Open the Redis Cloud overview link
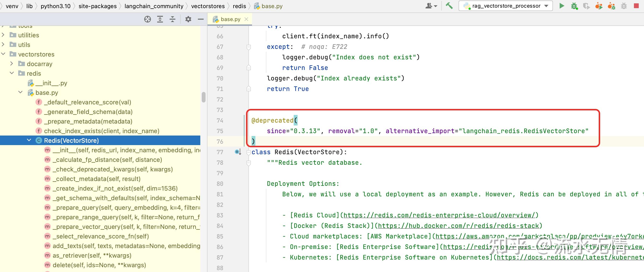The width and height of the screenshot is (644, 272). [439, 215]
